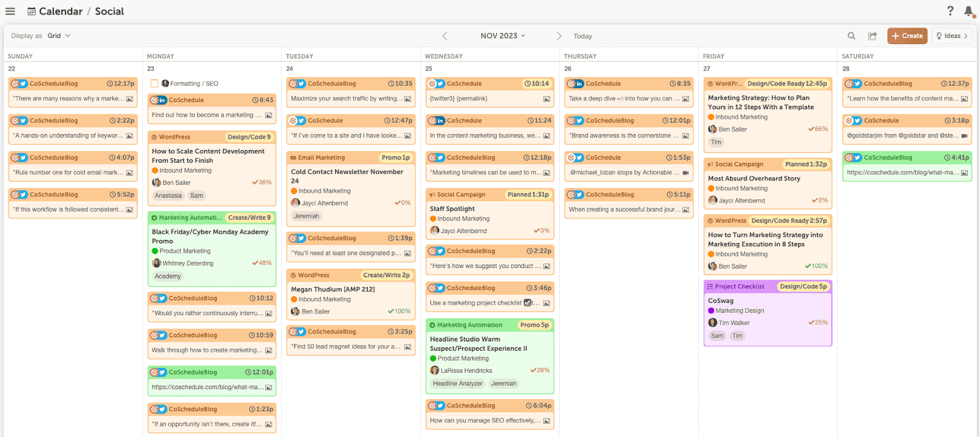Select the Social breadcrumb item

click(x=109, y=11)
